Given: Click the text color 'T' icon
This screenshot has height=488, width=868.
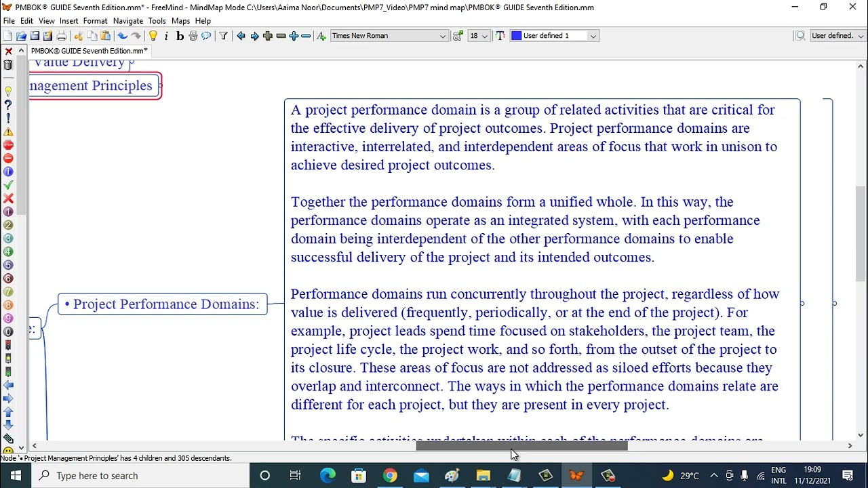Looking at the screenshot, I should [x=500, y=36].
